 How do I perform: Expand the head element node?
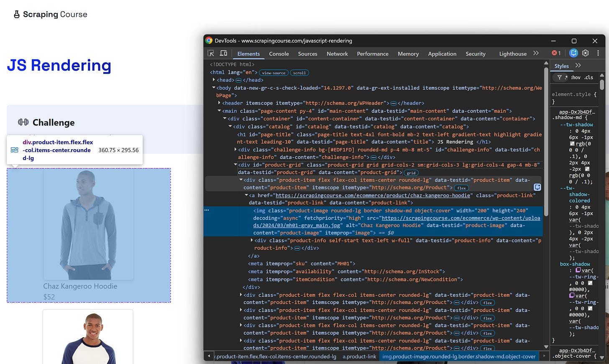point(214,80)
